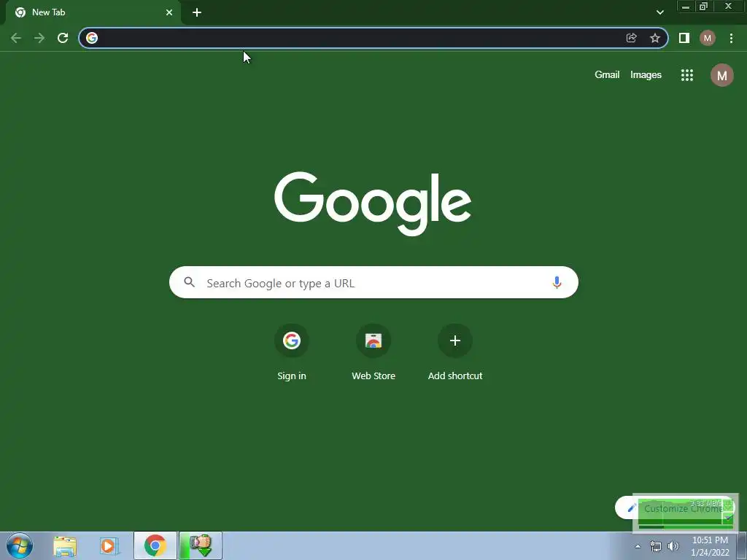Open a new tab with plus button

pyautogui.click(x=197, y=12)
